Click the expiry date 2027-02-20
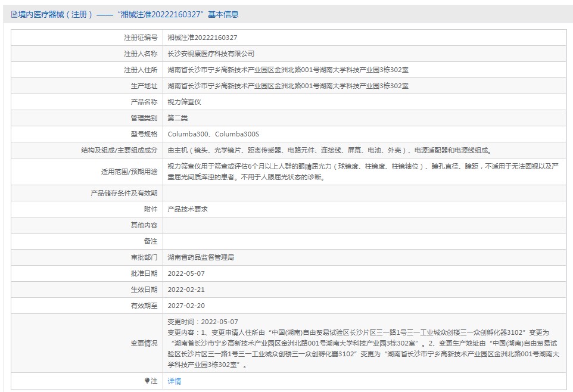The width and height of the screenshot is (573, 392). (x=186, y=306)
